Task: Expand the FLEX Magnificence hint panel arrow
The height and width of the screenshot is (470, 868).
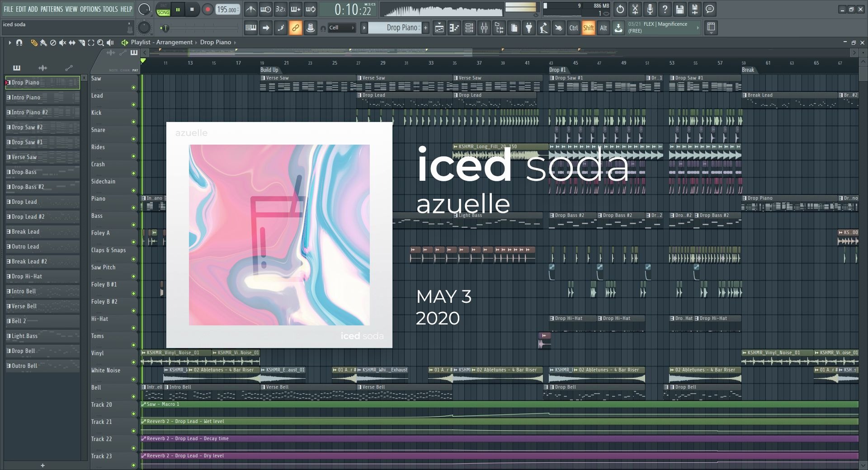Action: point(698,28)
